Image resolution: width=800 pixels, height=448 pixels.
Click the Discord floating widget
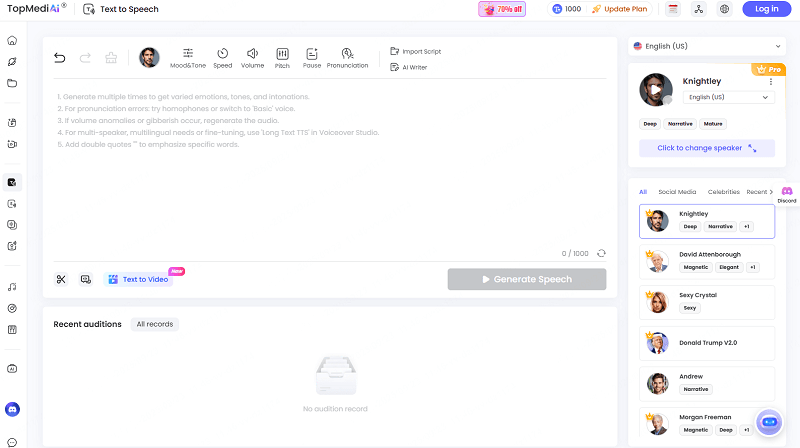787,194
